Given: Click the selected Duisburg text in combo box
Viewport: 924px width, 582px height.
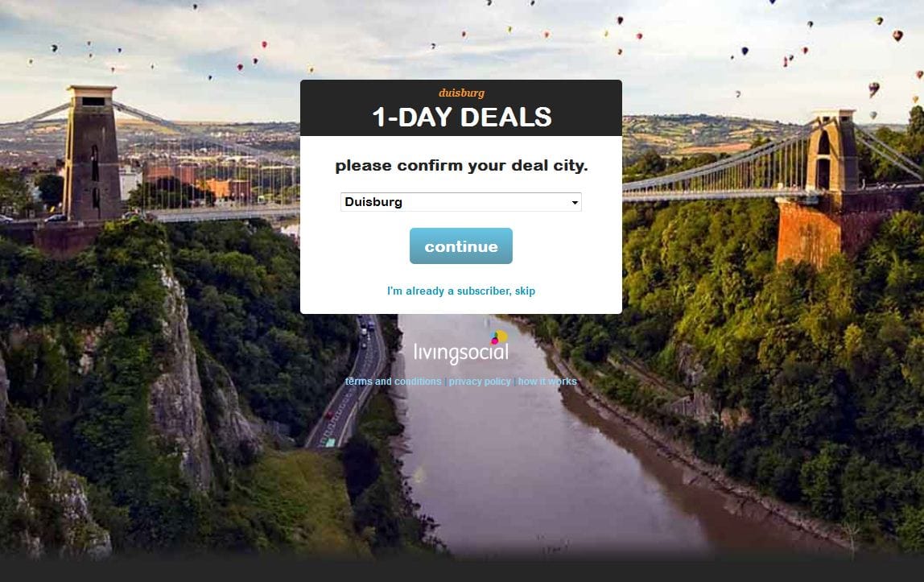Looking at the screenshot, I should click(x=373, y=202).
